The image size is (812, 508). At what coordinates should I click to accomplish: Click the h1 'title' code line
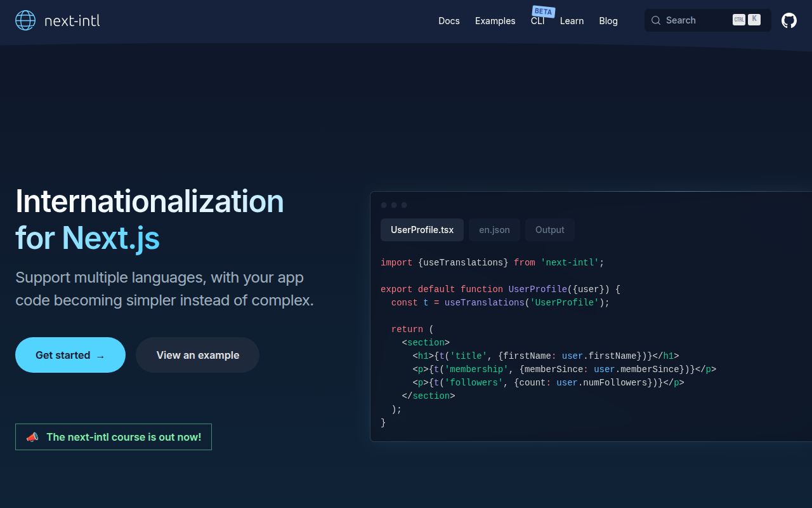click(x=546, y=356)
